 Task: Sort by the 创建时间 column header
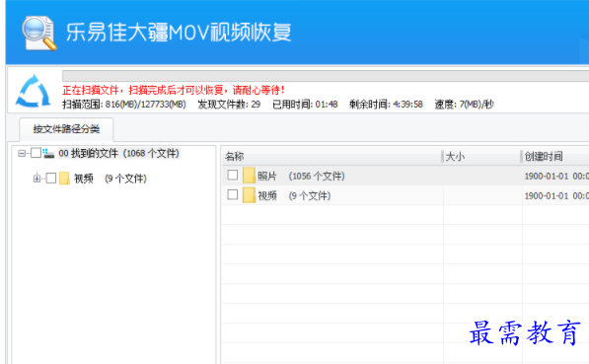pyautogui.click(x=555, y=156)
